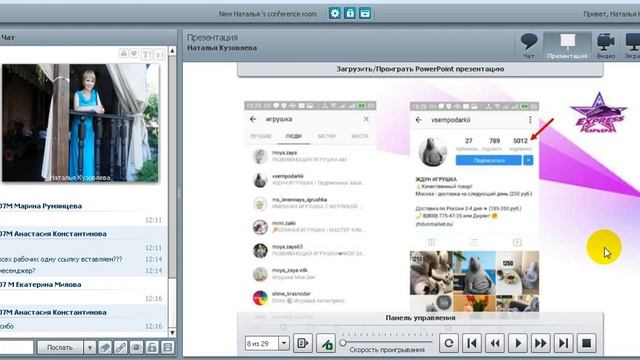The height and width of the screenshot is (360, 640).
Task: Click the second small icon in chat header row
Action: [134, 53]
